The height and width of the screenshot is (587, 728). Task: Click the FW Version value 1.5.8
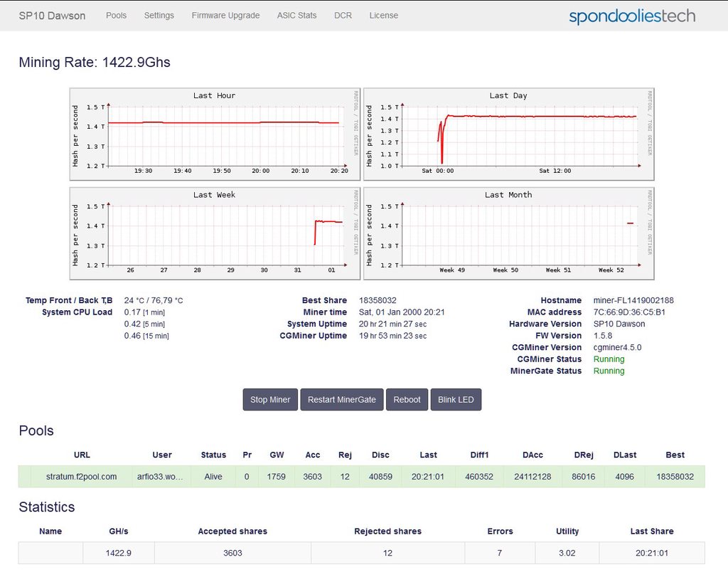[x=603, y=336]
